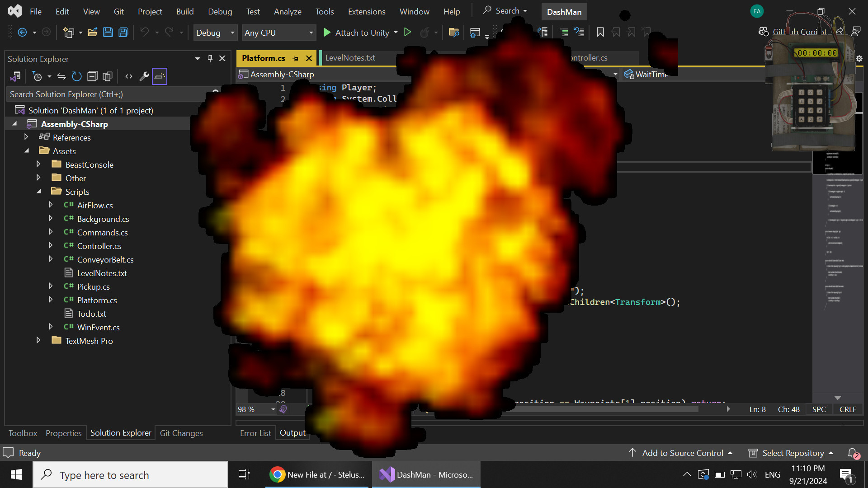This screenshot has width=868, height=488.
Task: Collapse All in Solution Explorer
Action: coord(92,76)
